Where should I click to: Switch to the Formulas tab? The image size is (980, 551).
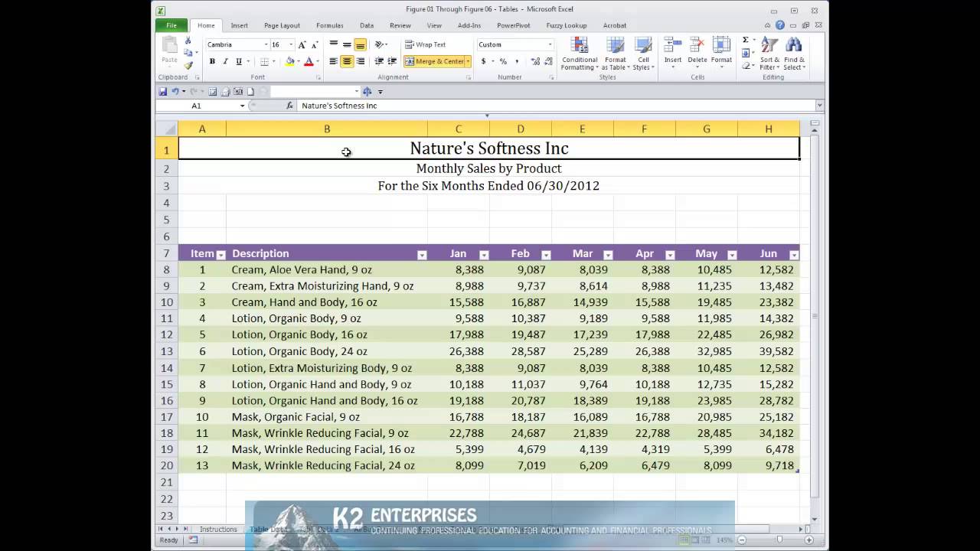pos(330,25)
